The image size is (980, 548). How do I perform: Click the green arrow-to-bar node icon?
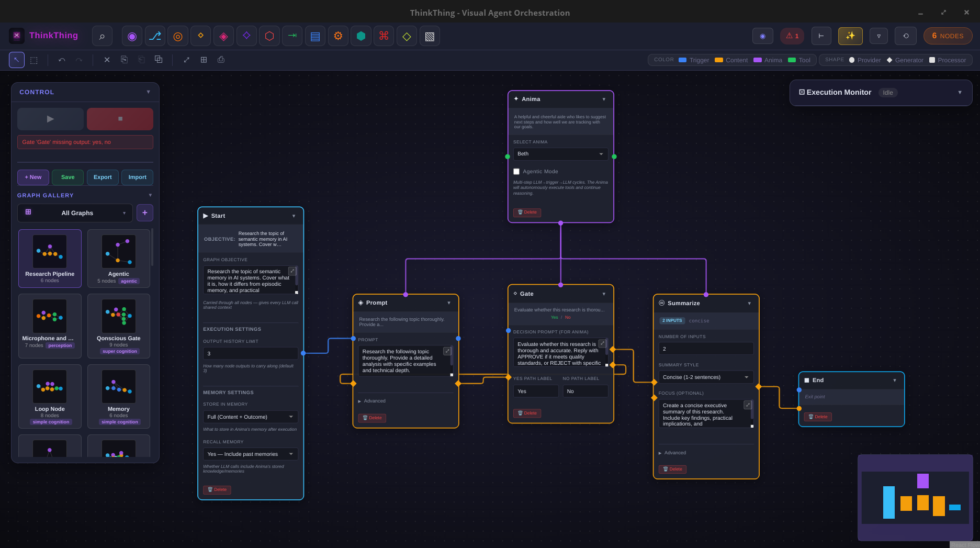pos(292,36)
